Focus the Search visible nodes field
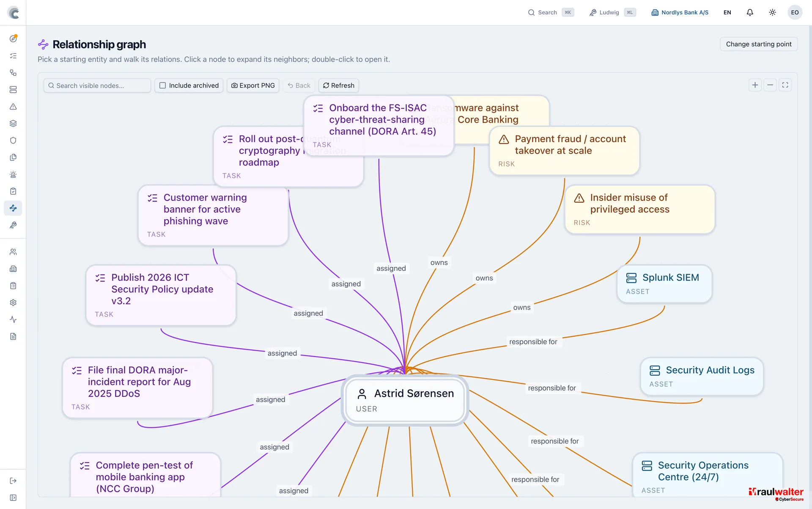 (97, 85)
